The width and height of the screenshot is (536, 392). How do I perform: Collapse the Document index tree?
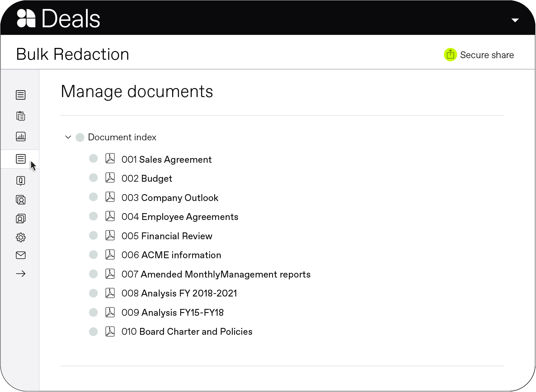click(68, 137)
